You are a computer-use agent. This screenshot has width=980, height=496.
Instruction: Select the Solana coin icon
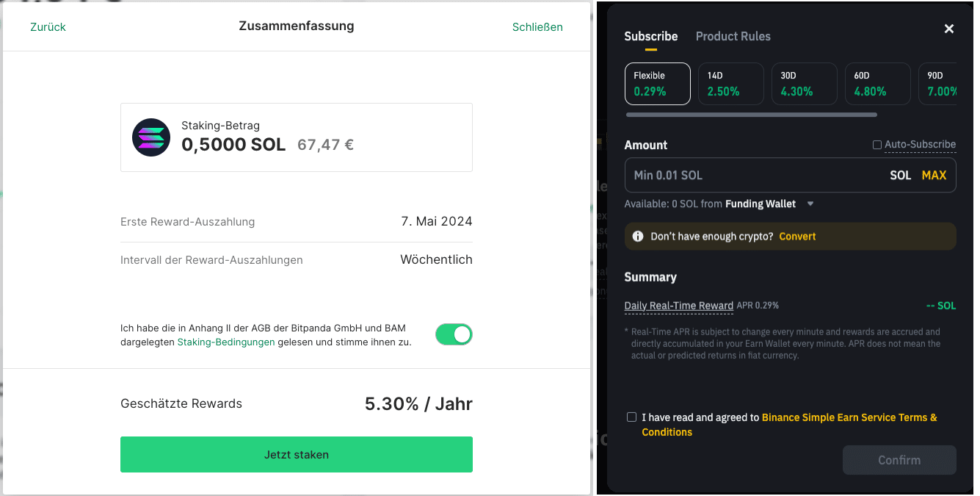150,137
